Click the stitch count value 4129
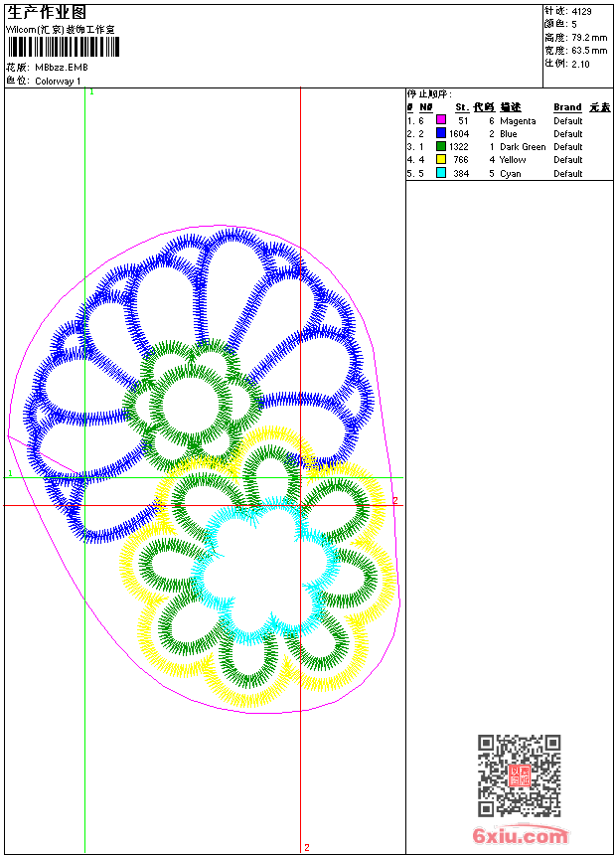Viewport: 616px width, 855px height. coord(582,11)
